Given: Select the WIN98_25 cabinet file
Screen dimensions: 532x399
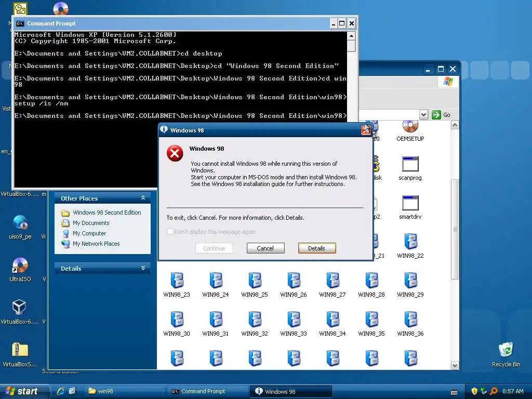Looking at the screenshot, I should 255,281.
